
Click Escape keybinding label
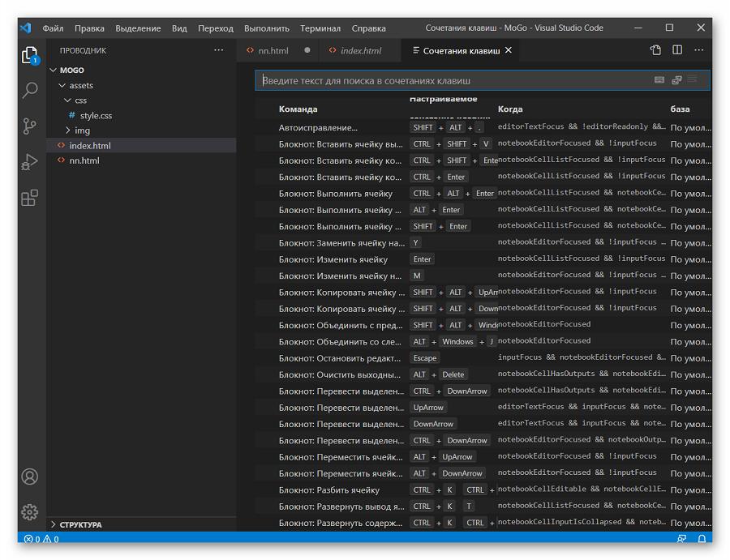tap(425, 358)
